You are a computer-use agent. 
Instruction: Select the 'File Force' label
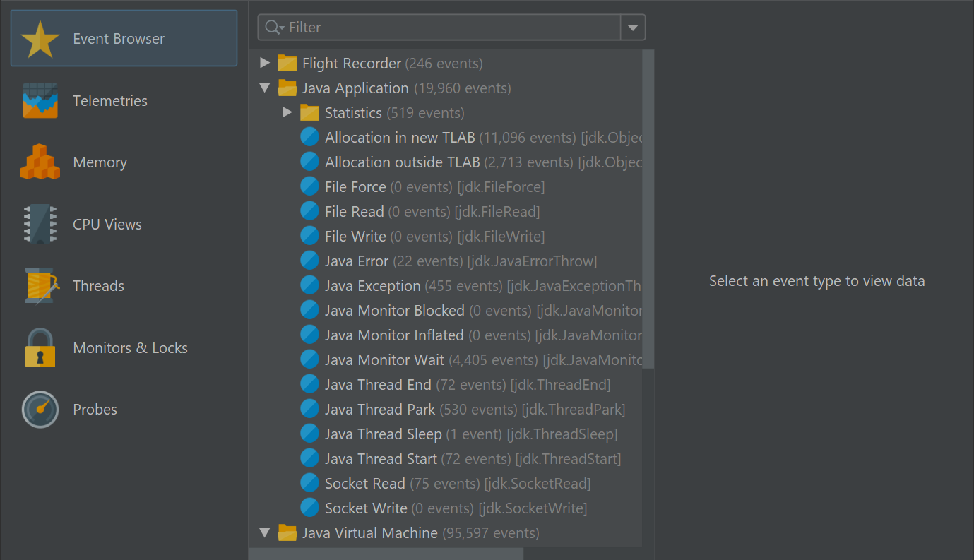(355, 187)
